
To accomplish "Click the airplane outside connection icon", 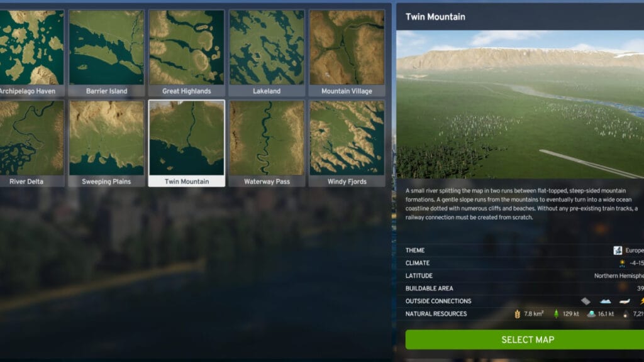I will point(624,301).
